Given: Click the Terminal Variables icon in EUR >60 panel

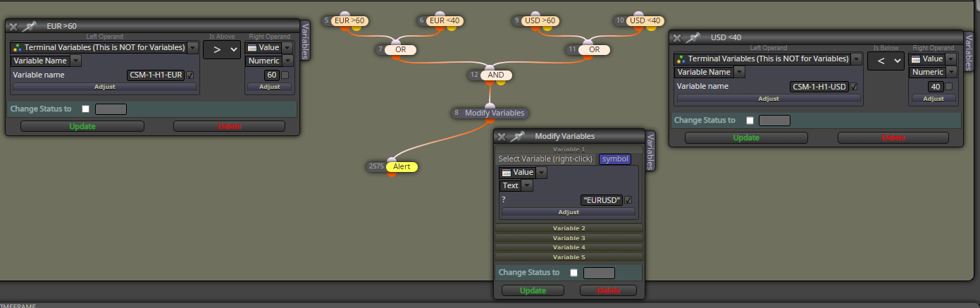Looking at the screenshot, I should (x=17, y=48).
